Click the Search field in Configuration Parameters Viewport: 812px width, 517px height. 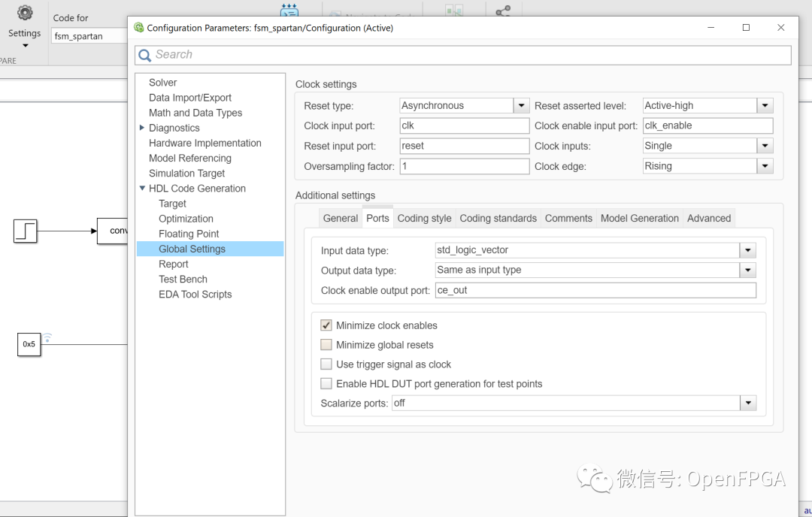pos(463,55)
